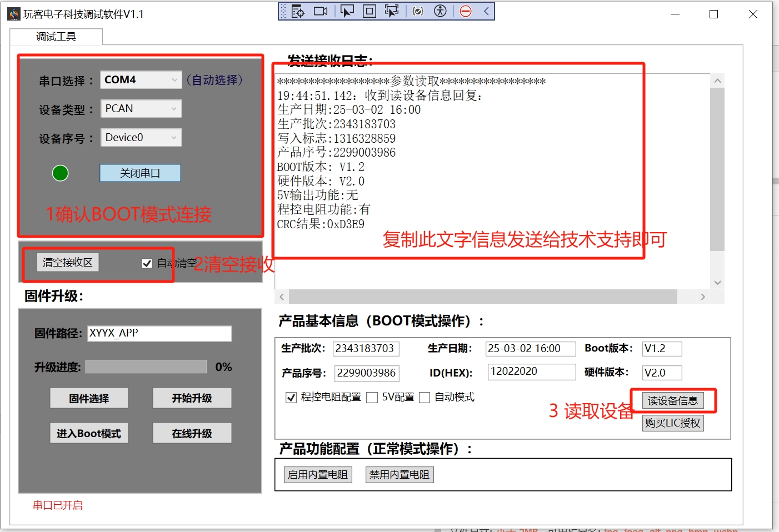Click the 硬件版本 field V2.0
The image size is (779, 532).
point(662,373)
